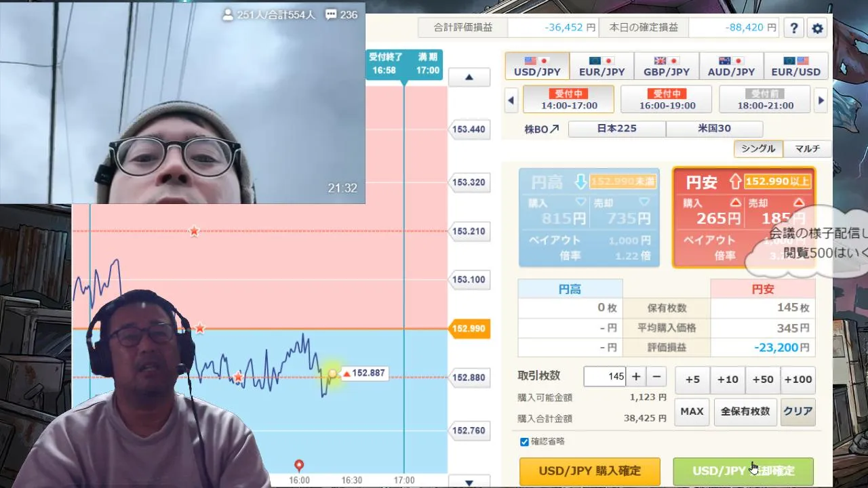The height and width of the screenshot is (488, 868).
Task: Click the 153.320 price level label
Action: point(469,182)
